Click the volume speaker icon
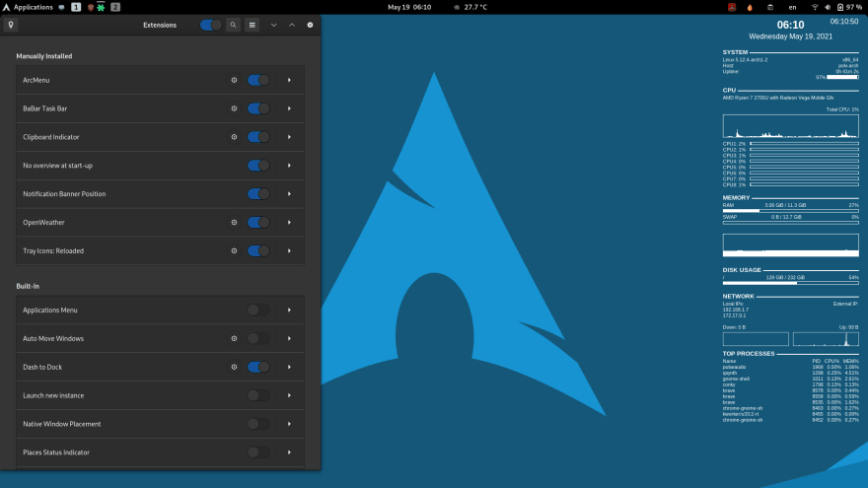868x488 pixels. coord(828,7)
